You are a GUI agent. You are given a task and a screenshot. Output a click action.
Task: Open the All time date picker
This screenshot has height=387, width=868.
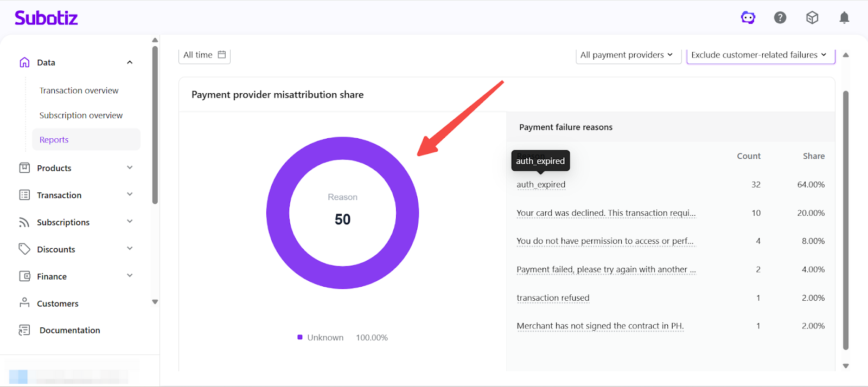click(x=205, y=55)
